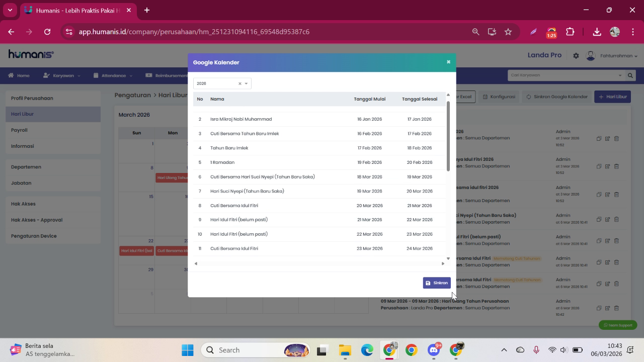Select the '1 Ramadan' row

[319, 162]
